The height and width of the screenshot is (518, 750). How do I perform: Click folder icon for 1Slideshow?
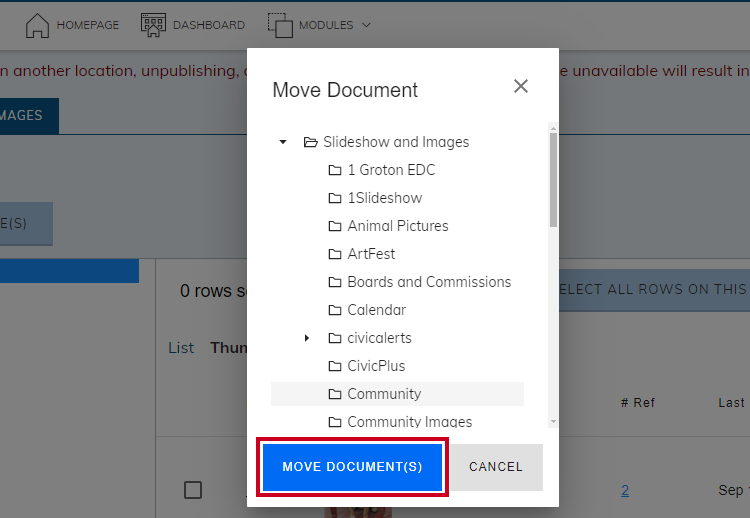[x=335, y=198]
